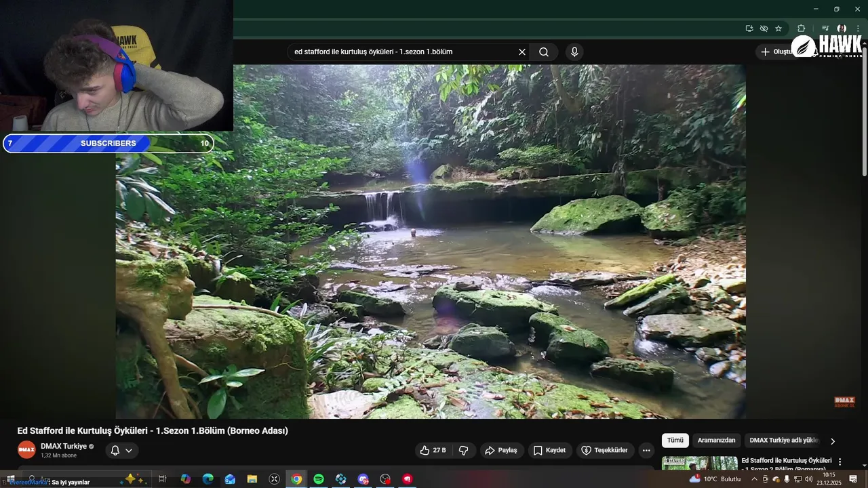This screenshot has width=868, height=488.
Task: Open the Chrome extensions puzzle icon
Action: [x=802, y=28]
